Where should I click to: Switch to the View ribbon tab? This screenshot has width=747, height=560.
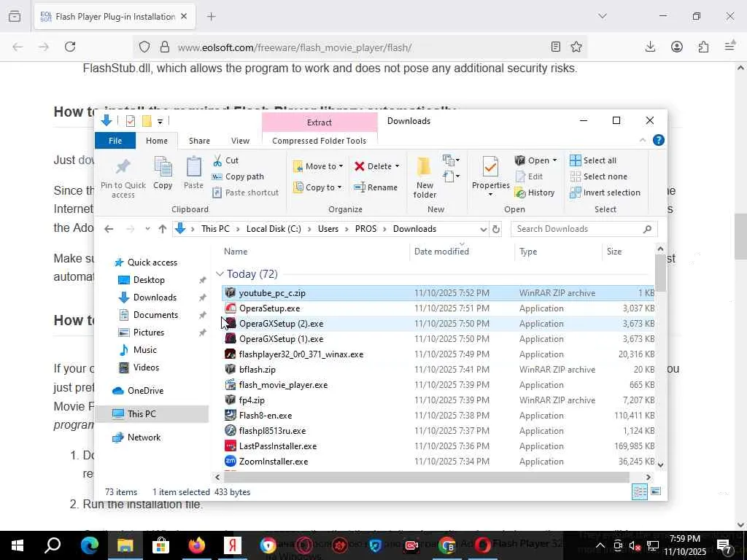pos(240,141)
